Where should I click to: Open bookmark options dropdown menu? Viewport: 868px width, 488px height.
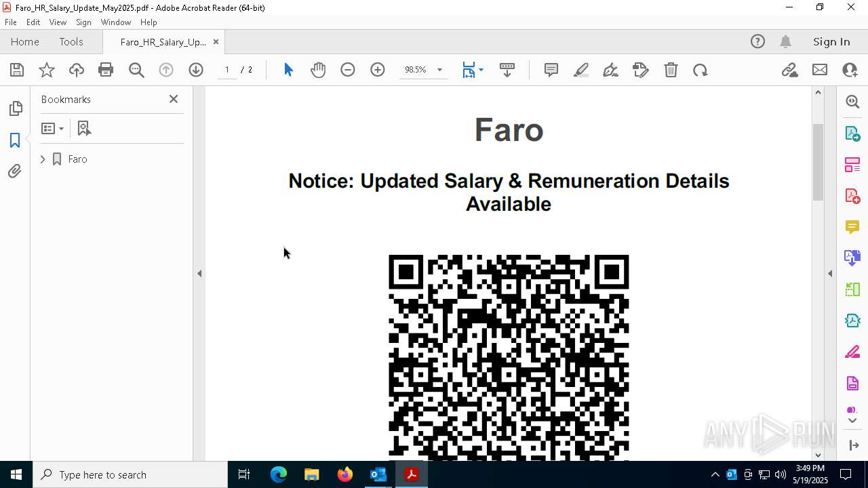tap(52, 128)
